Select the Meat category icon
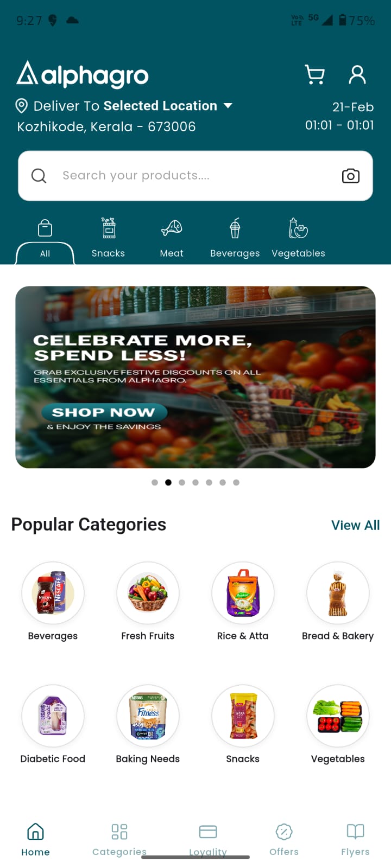391x868 pixels. 172,228
